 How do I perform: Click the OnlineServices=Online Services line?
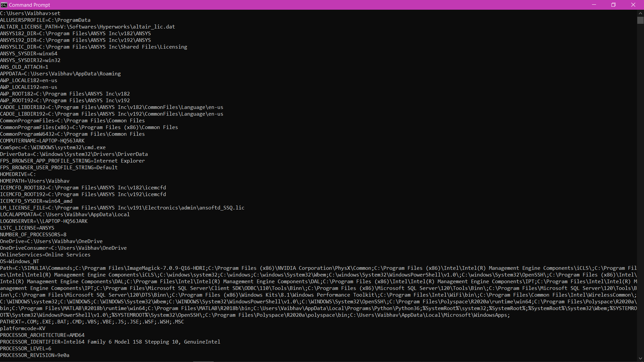coord(45,255)
